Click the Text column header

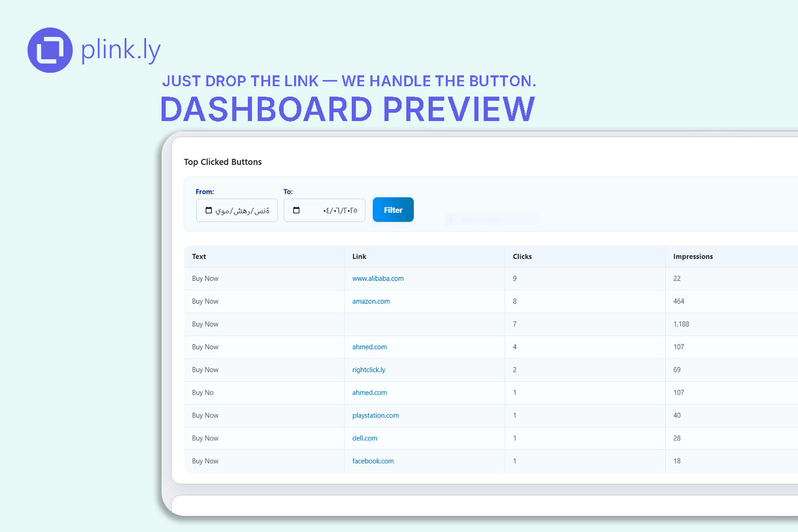tap(264, 257)
